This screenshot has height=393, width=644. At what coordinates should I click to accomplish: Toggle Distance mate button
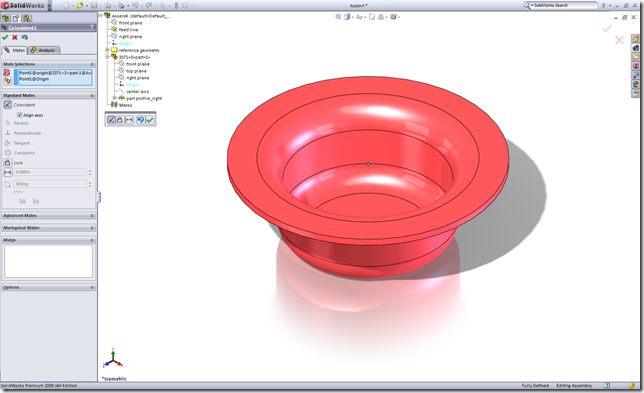[7, 172]
